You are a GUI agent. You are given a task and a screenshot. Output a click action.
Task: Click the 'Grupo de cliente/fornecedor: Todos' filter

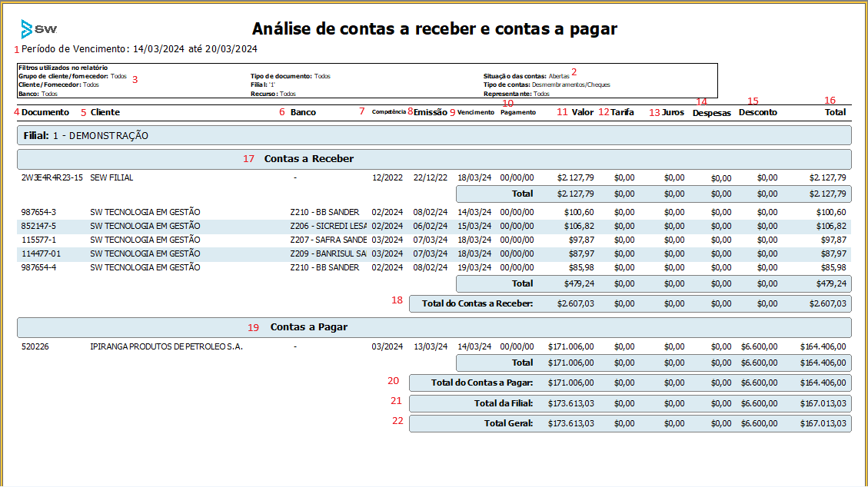point(72,76)
